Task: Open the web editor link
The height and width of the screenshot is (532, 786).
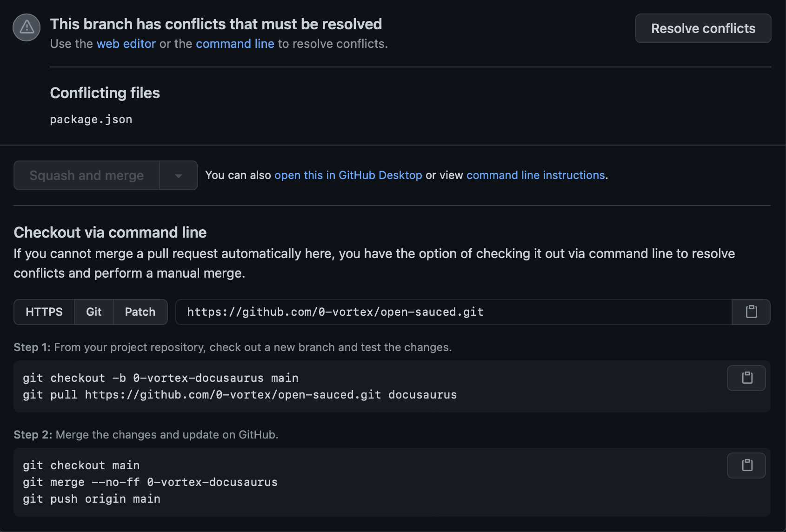Action: tap(126, 44)
